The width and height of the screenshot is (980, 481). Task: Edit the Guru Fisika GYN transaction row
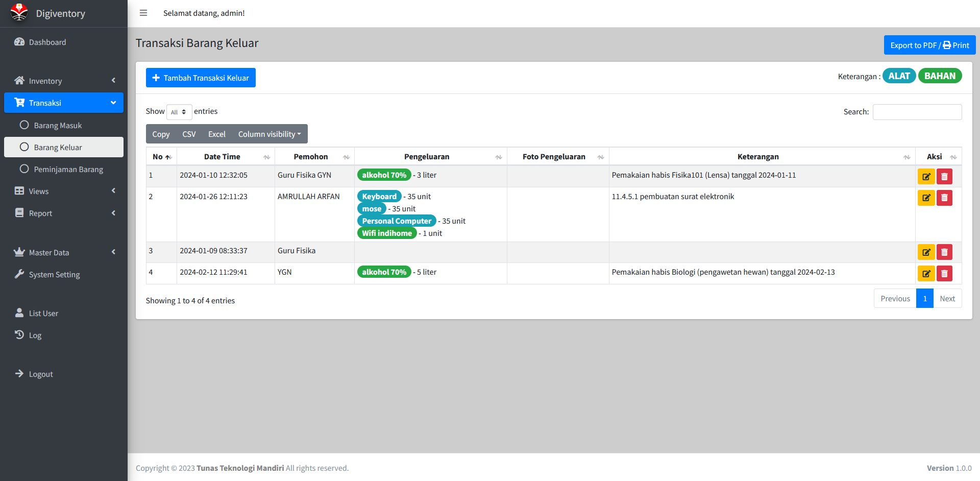pyautogui.click(x=926, y=177)
